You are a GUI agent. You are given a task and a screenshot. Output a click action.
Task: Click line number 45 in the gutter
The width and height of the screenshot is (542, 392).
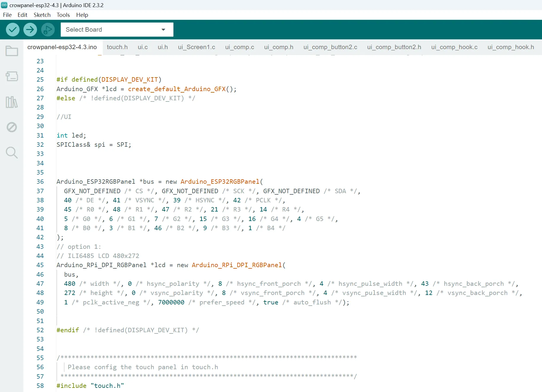40,265
